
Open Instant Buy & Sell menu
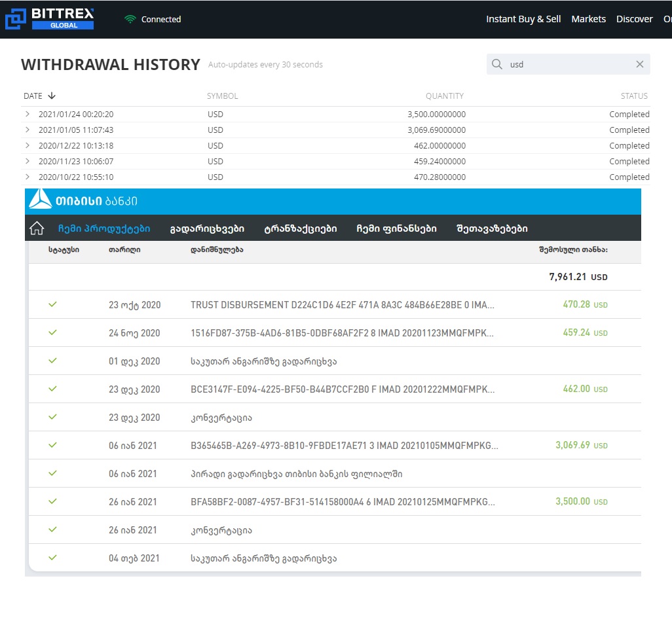point(523,19)
